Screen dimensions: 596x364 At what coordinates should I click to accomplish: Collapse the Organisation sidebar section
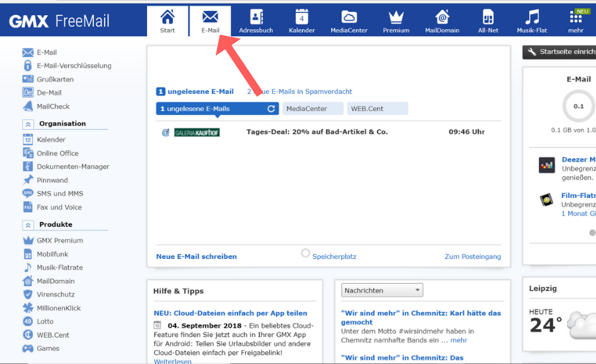pyautogui.click(x=28, y=124)
